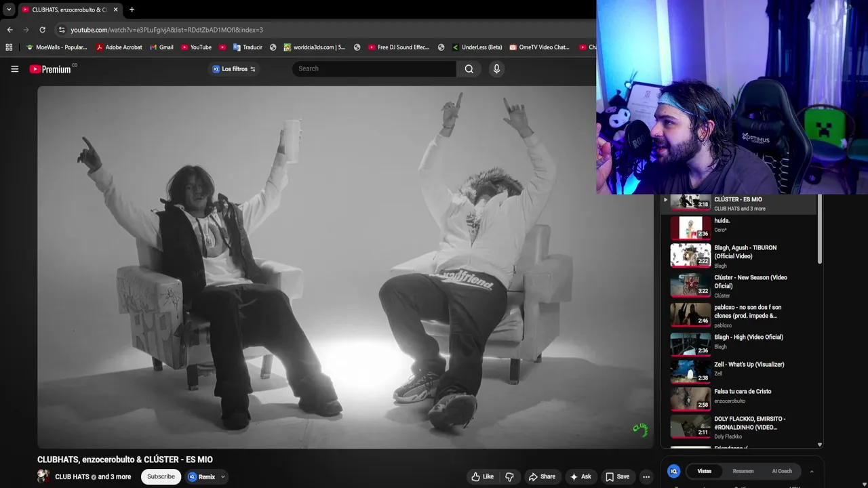Click the video player to pause playback
The height and width of the screenshot is (488, 868).
(345, 267)
